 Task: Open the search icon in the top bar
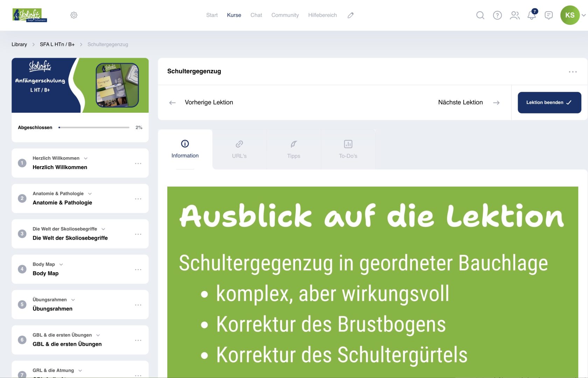(x=480, y=15)
